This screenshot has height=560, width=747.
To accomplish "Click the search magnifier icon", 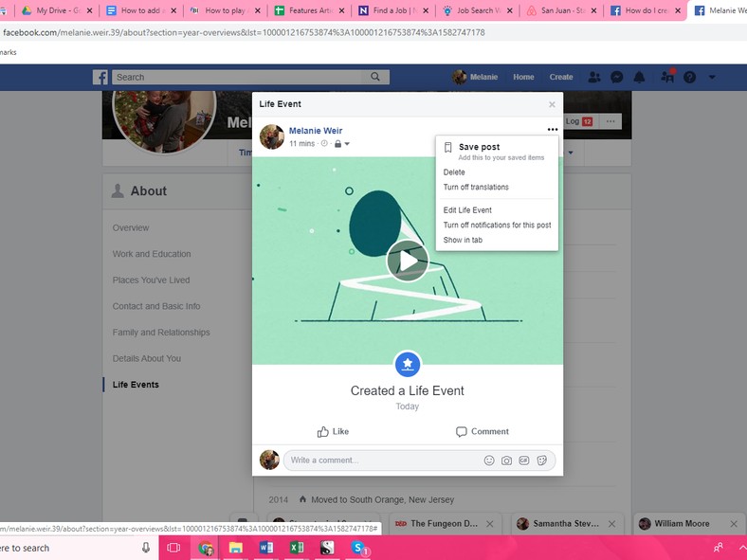I will 375,77.
